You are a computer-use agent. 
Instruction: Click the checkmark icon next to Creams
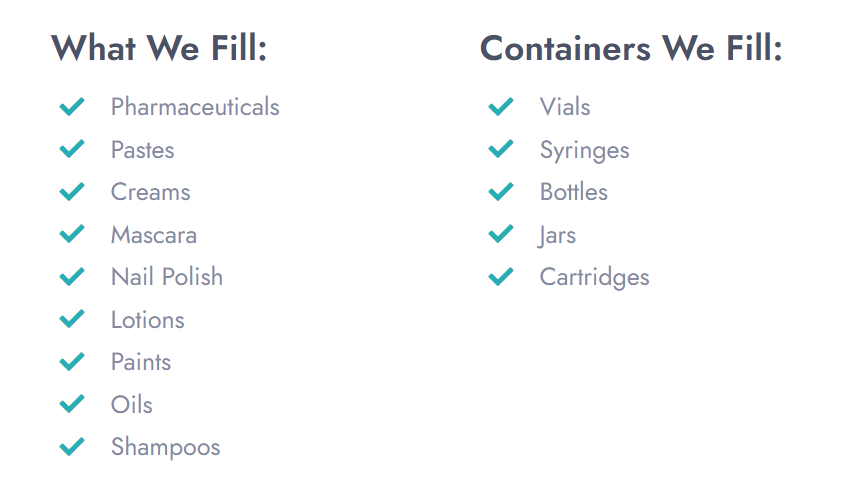coord(72,191)
